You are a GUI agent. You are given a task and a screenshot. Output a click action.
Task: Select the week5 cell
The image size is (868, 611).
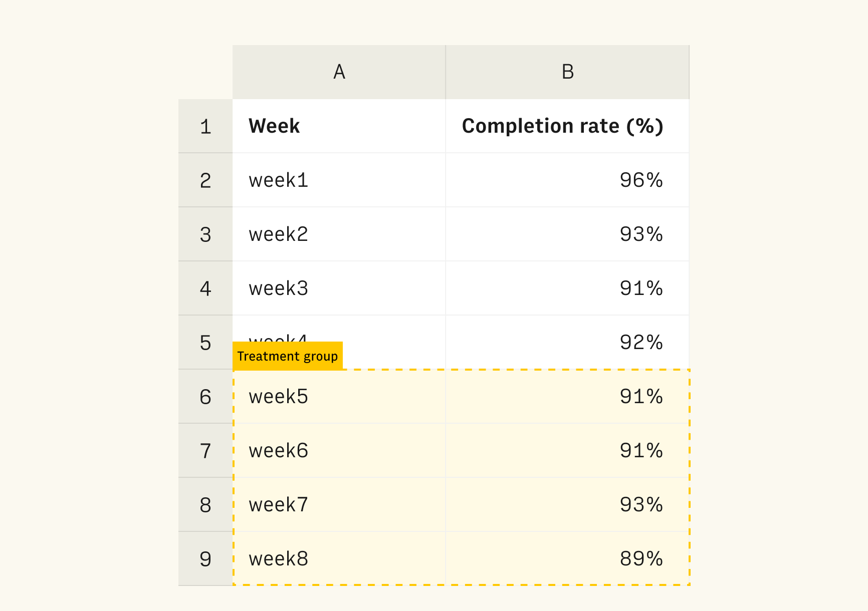tap(339, 397)
